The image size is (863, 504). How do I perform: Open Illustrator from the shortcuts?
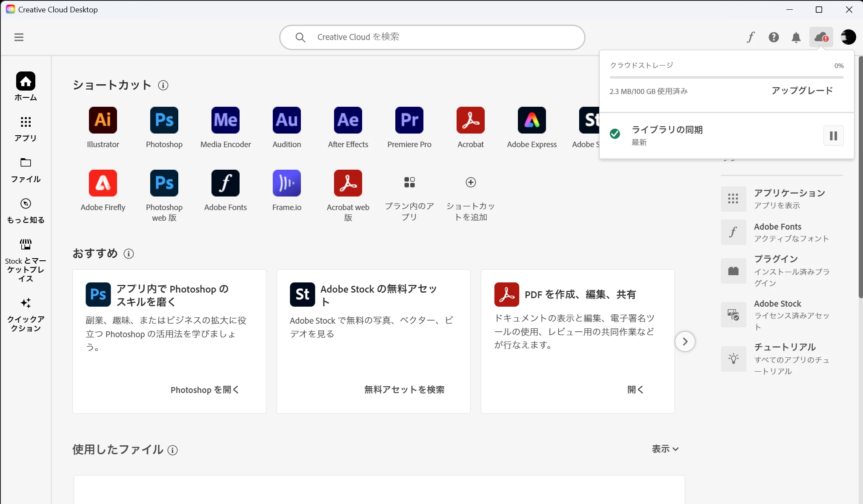(x=103, y=120)
